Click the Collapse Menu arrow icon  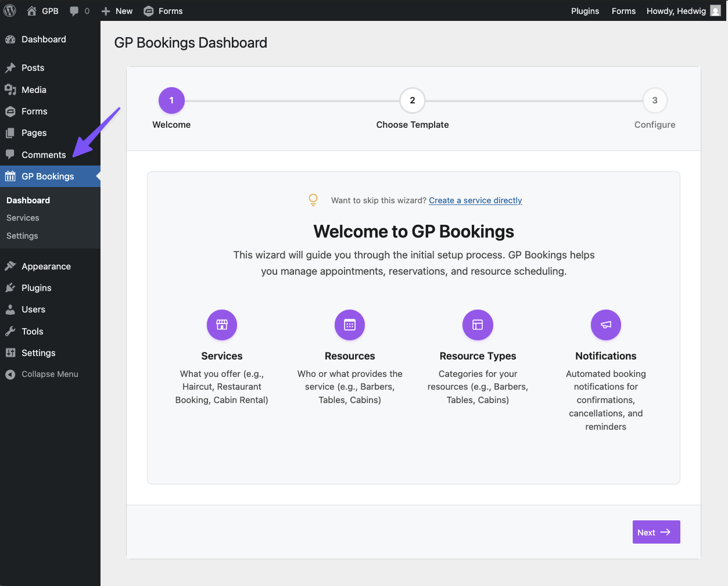pyautogui.click(x=10, y=375)
